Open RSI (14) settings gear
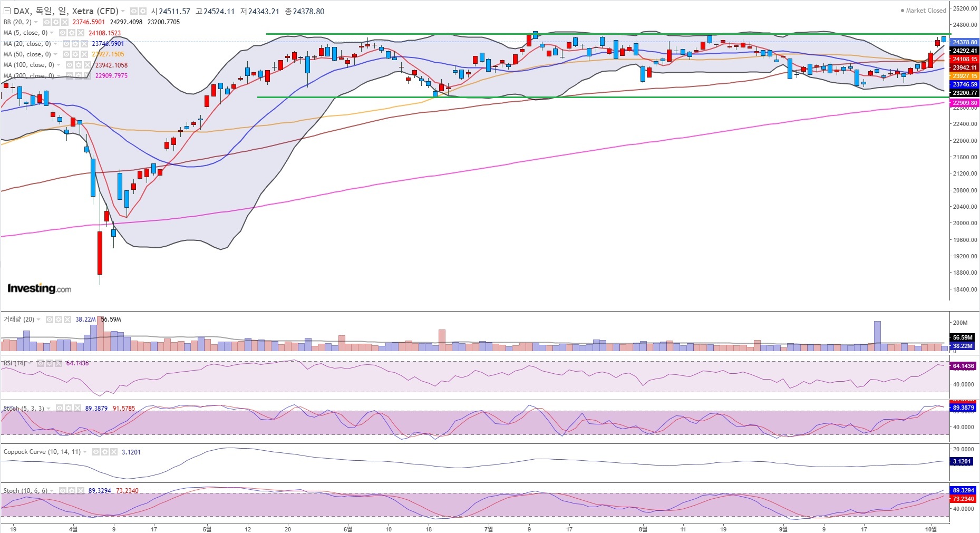980x533 pixels. tap(49, 363)
